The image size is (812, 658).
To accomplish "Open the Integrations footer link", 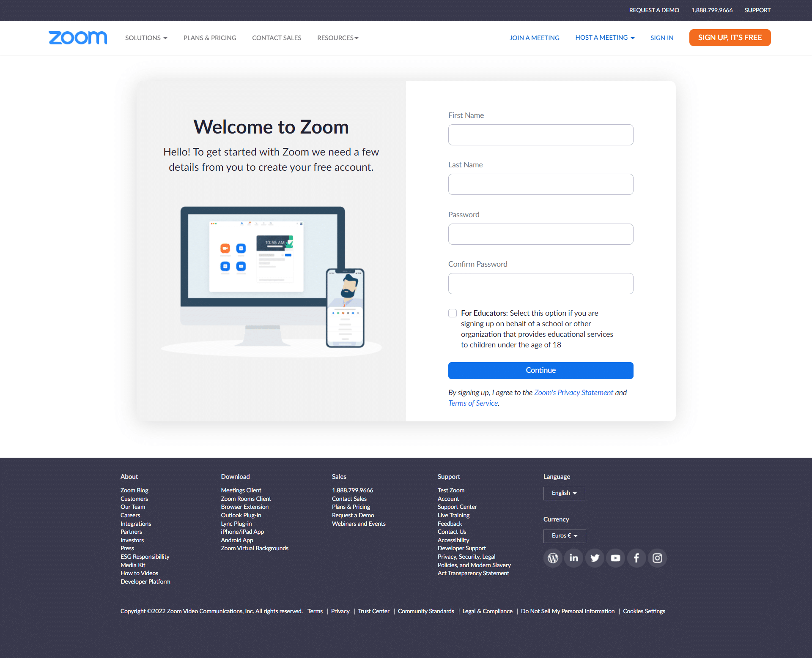I will click(136, 524).
